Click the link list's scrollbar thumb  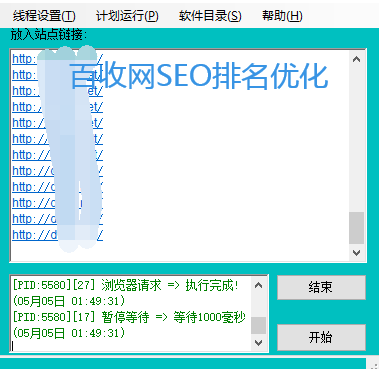tap(356, 228)
